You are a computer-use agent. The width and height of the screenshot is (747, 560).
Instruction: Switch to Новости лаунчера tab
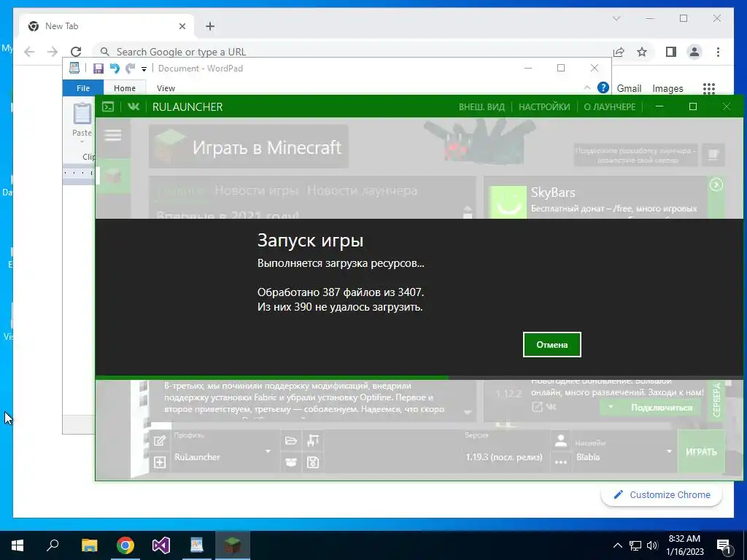pyautogui.click(x=362, y=190)
